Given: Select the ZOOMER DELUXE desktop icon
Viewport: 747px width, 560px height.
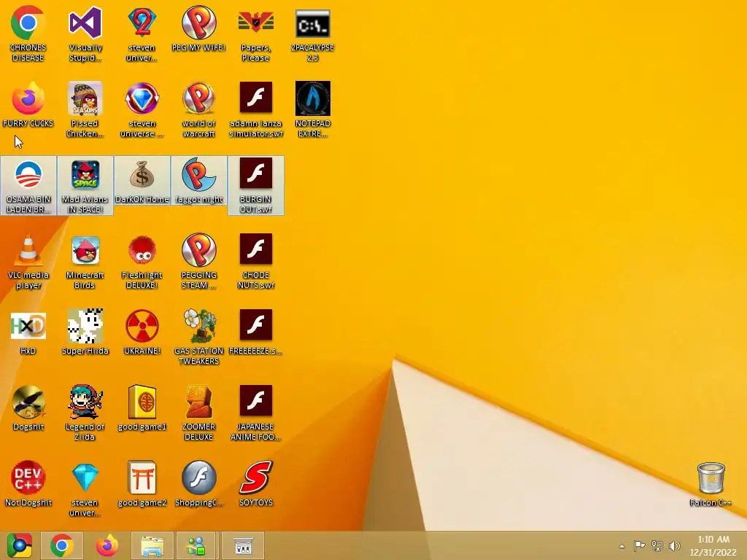Looking at the screenshot, I should pos(198,413).
